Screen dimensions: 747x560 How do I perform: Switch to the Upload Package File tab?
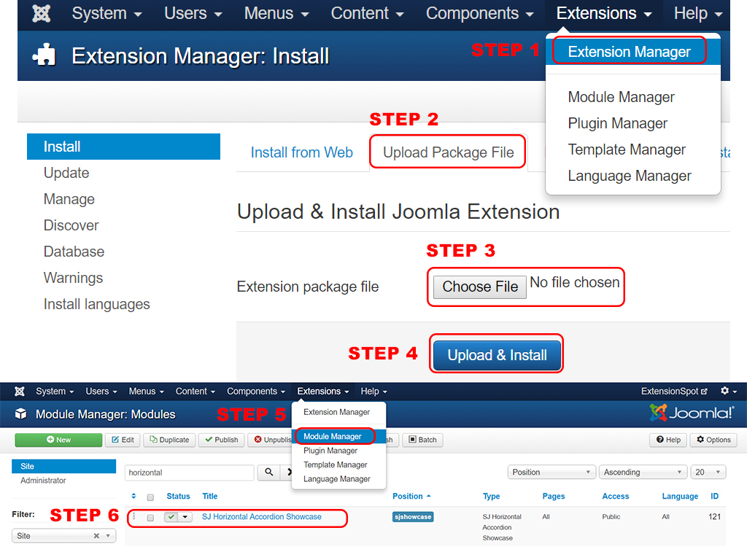[448, 152]
